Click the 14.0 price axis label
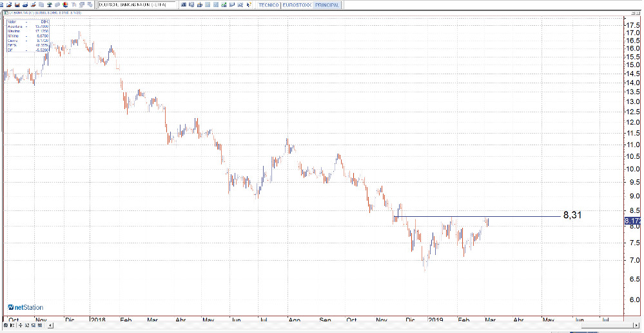Image resolution: width=644 pixels, height=333 pixels. (632, 83)
